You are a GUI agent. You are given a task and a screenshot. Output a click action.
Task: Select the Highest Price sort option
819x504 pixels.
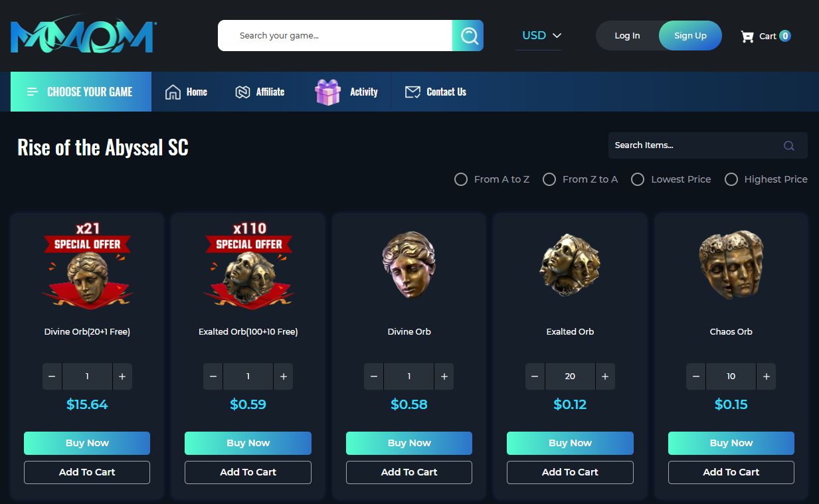[766, 179]
